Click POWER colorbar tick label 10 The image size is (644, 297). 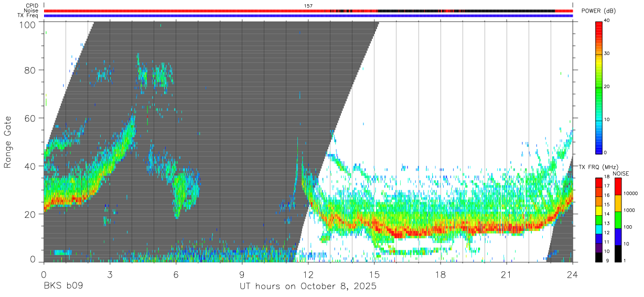(608, 120)
